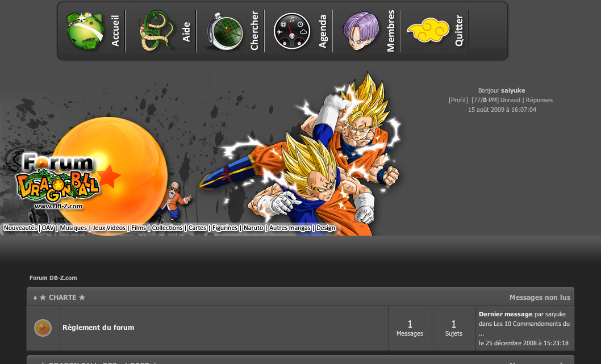601x364 pixels.
Task: Click the dragon ball icon beside Règlement du forum
Action: tap(43, 328)
